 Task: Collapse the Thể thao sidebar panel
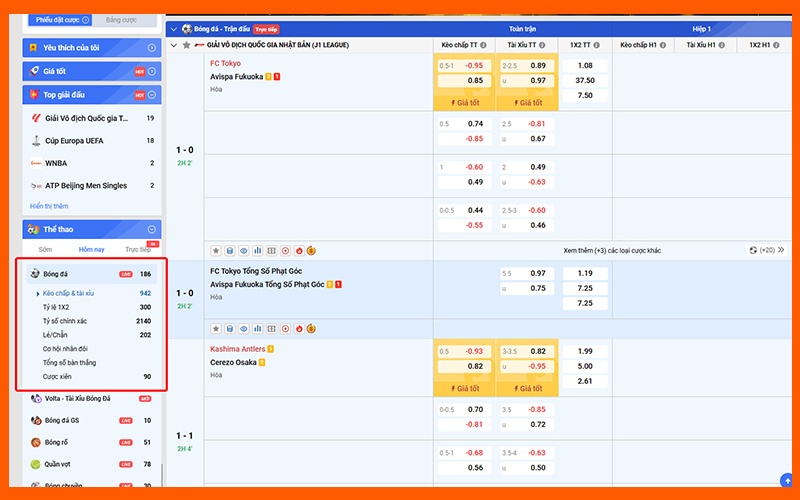(x=152, y=229)
